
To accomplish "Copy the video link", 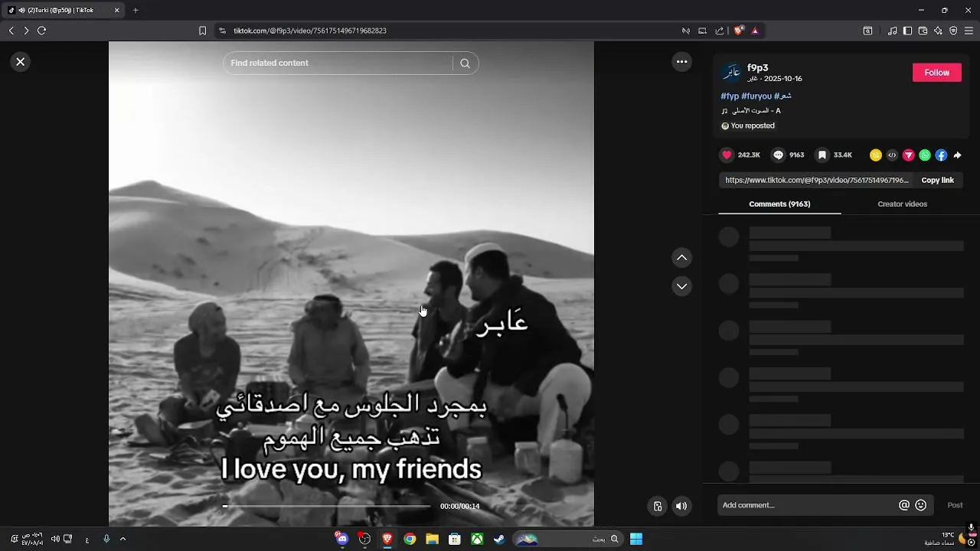I will (937, 181).
